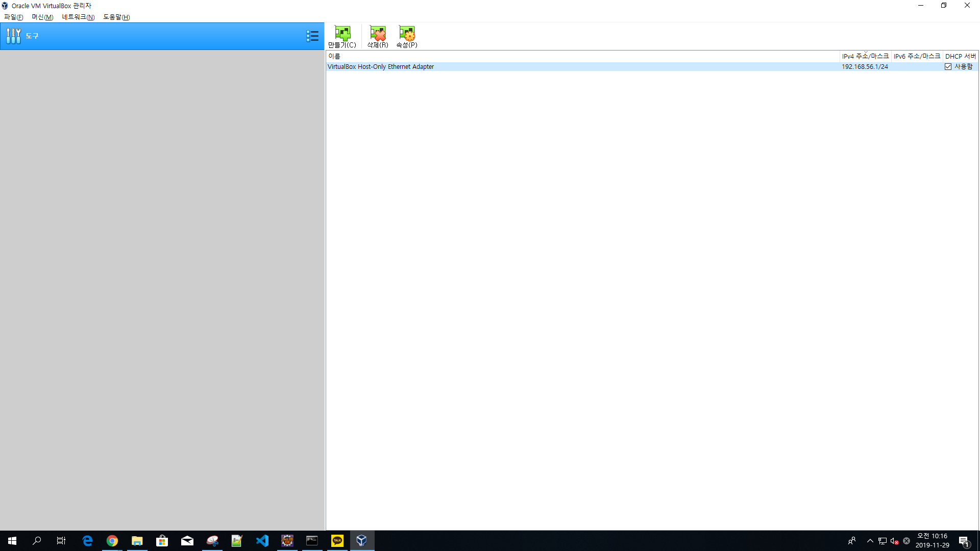The image size is (980, 551).
Task: Open the Tools list menu icon
Action: (312, 36)
